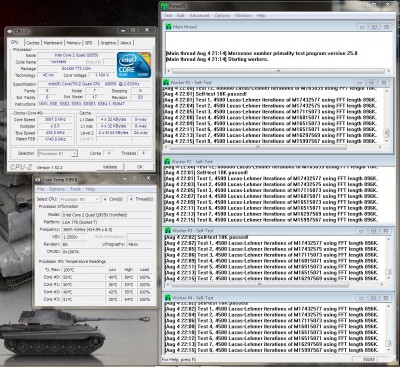Screen dimensions: 400x367
Task: Click Worker #3 scroll down arrow
Action: pos(388,279)
